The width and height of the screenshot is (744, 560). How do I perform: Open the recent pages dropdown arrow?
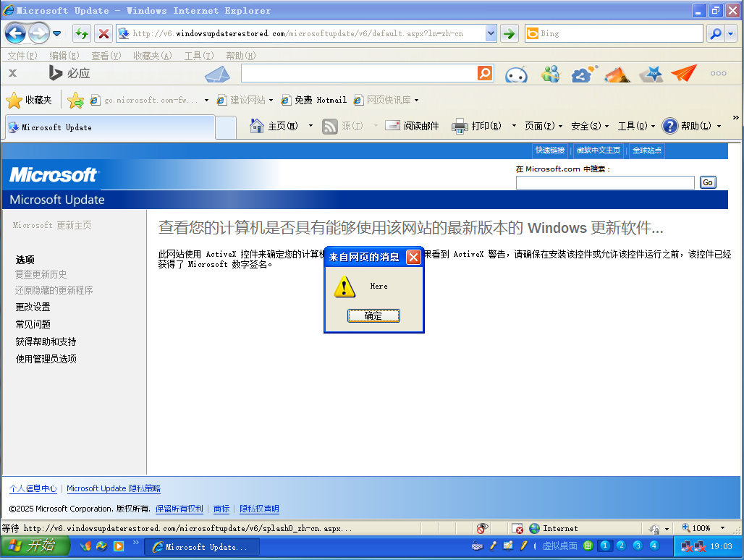(x=57, y=33)
